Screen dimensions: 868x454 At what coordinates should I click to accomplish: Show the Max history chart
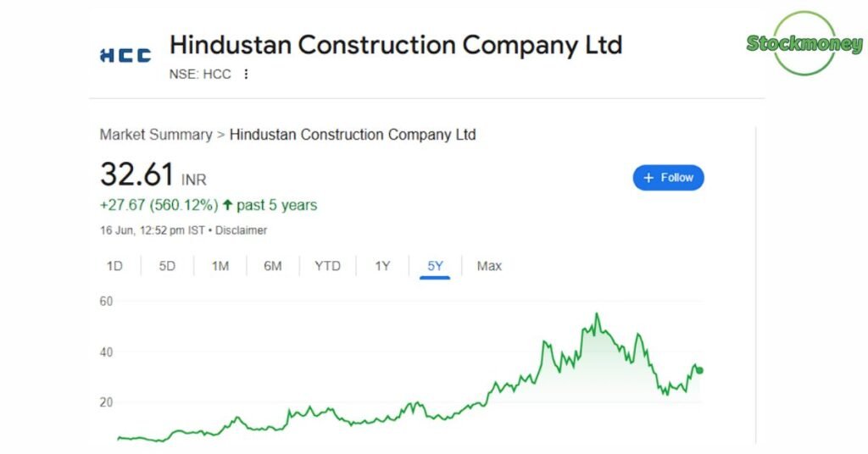(489, 266)
